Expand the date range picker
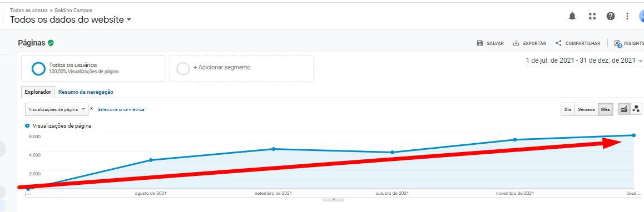This screenshot has height=212, width=644. (x=583, y=60)
